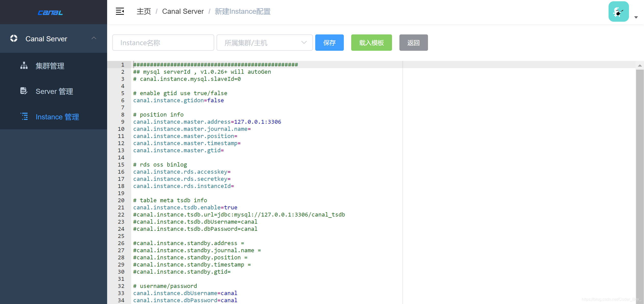Click the 'canal.instance.master.timestamp=' line
The width and height of the screenshot is (644, 304).
click(187, 143)
